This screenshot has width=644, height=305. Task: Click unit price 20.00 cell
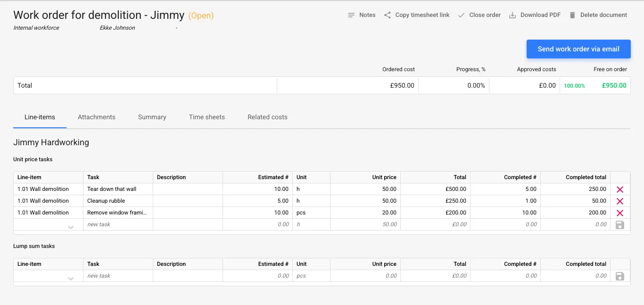(x=365, y=213)
